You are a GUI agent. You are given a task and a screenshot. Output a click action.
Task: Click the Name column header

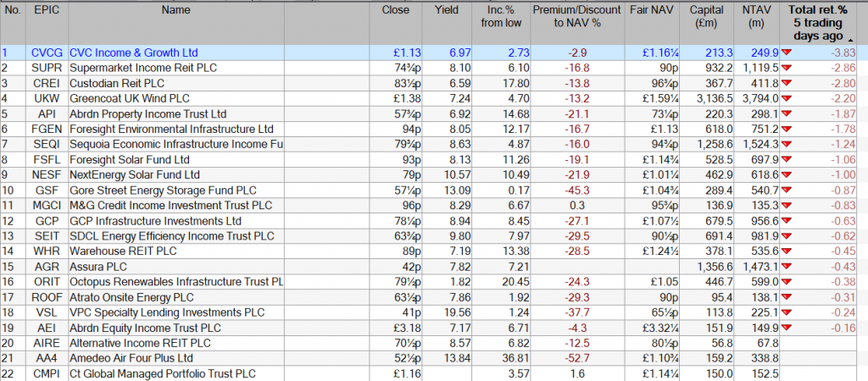(176, 10)
